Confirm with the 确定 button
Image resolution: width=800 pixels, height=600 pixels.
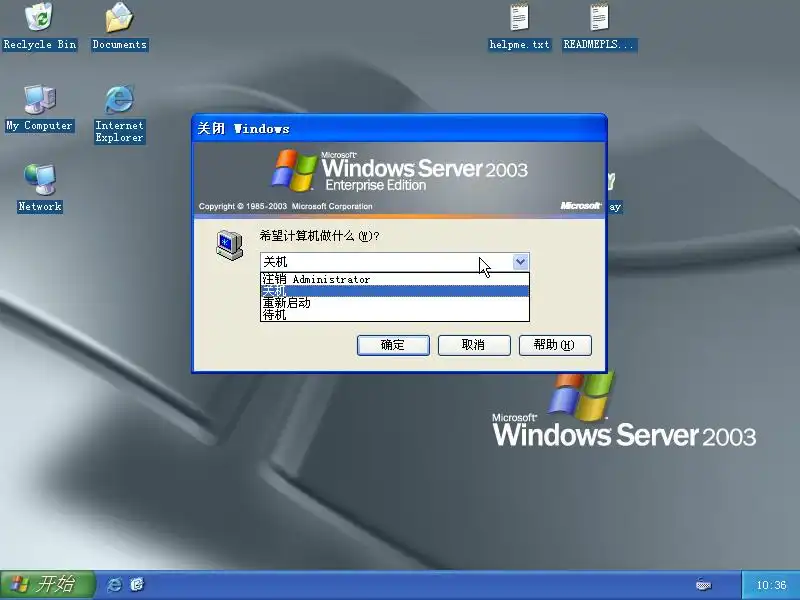pos(393,345)
